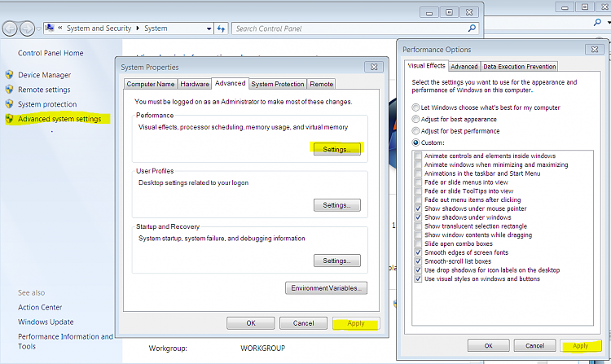Screen dimensions: 611x364
Task: Minimize the System control panel window
Action: coord(429,12)
